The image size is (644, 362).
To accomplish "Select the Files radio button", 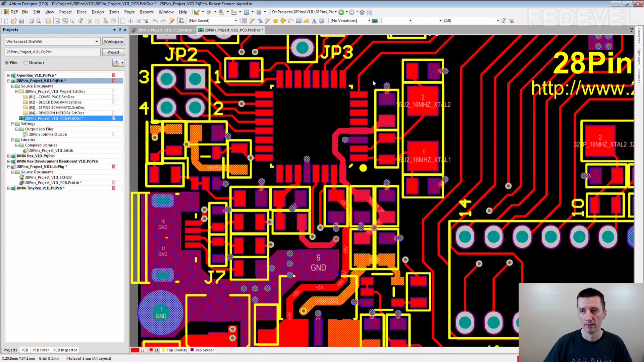I will point(7,63).
